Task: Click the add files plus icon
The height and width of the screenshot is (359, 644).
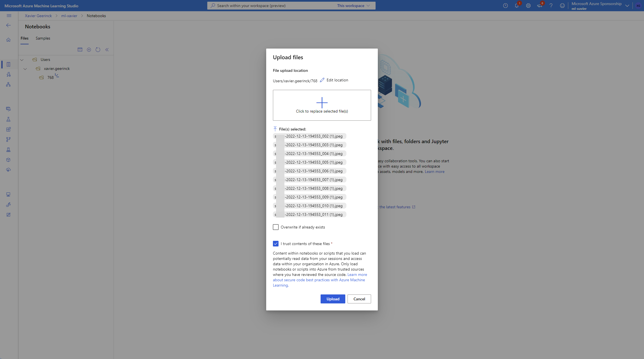Action: pos(89,50)
